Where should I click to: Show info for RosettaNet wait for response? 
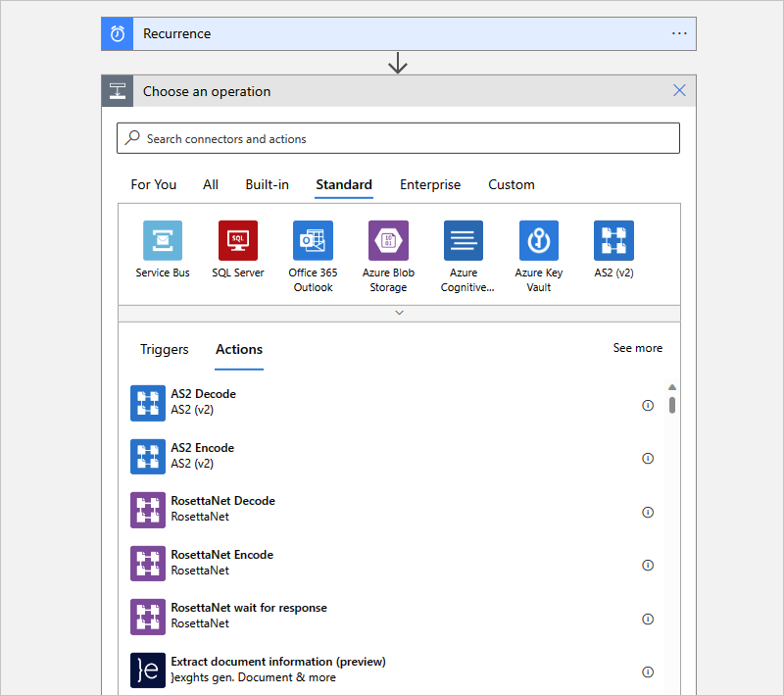(x=648, y=619)
